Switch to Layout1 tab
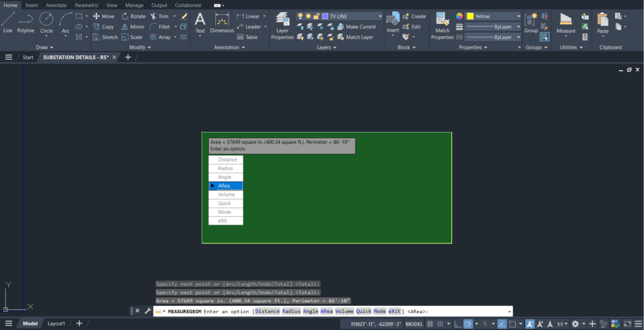This screenshot has height=330, width=644. [56, 324]
